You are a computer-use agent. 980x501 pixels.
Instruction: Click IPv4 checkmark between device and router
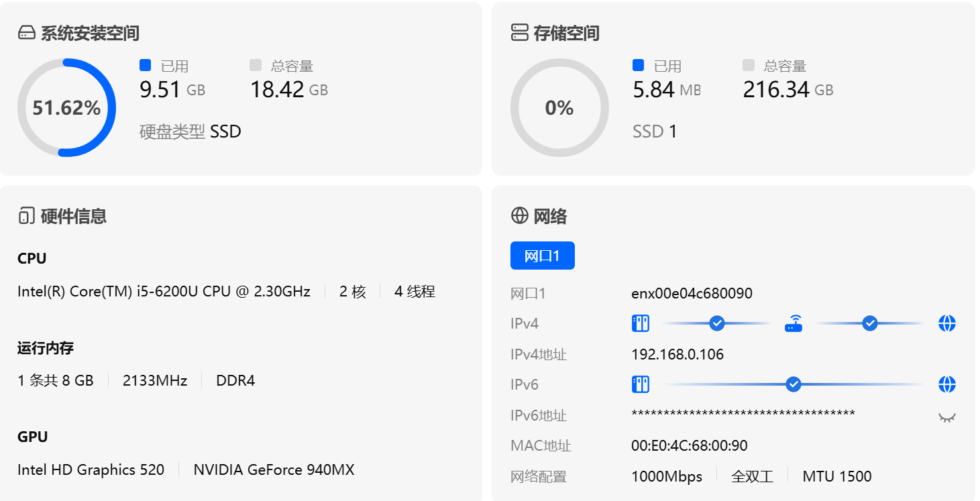(x=716, y=324)
